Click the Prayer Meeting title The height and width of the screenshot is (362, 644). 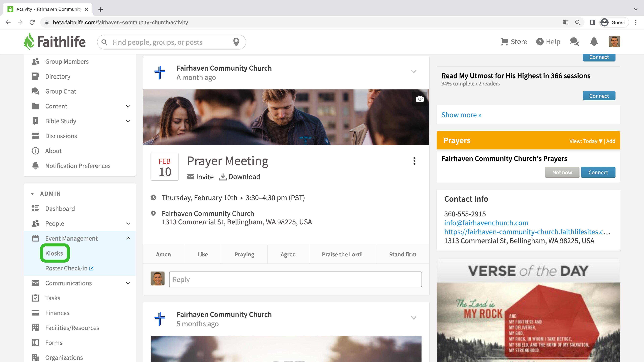(228, 161)
